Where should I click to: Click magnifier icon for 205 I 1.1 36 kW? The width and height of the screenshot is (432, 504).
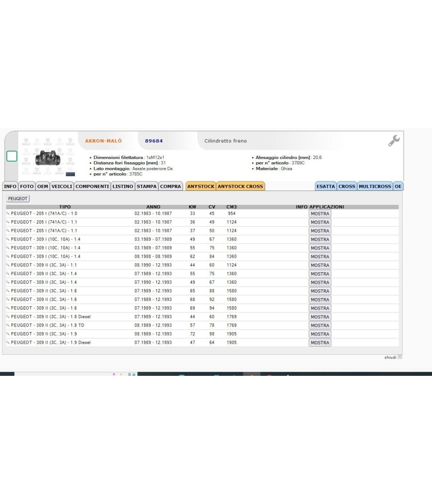click(x=8, y=222)
